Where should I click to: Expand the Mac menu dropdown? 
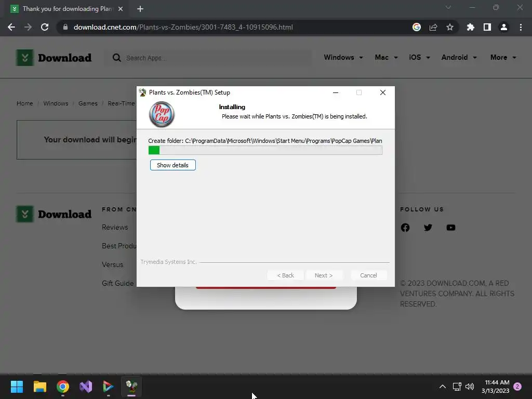point(386,57)
